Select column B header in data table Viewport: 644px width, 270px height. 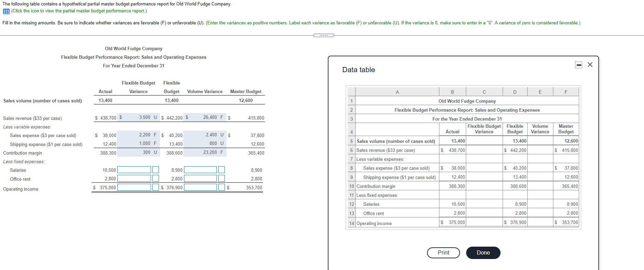[452, 92]
